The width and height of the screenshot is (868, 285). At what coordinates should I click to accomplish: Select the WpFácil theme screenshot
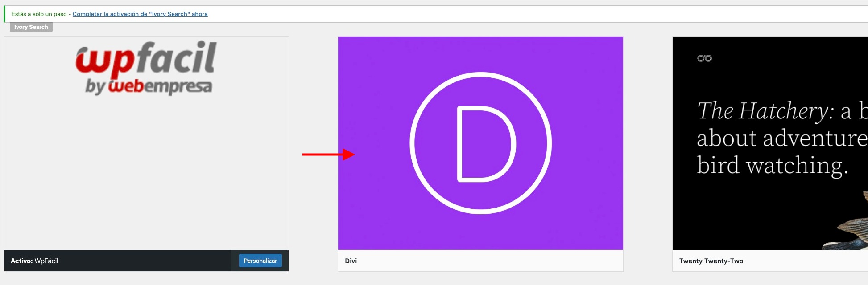(146, 143)
